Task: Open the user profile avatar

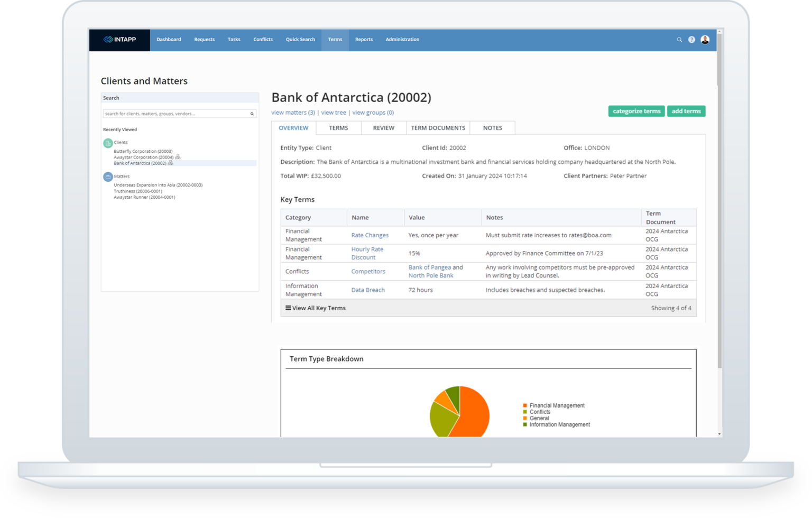Action: click(x=704, y=39)
